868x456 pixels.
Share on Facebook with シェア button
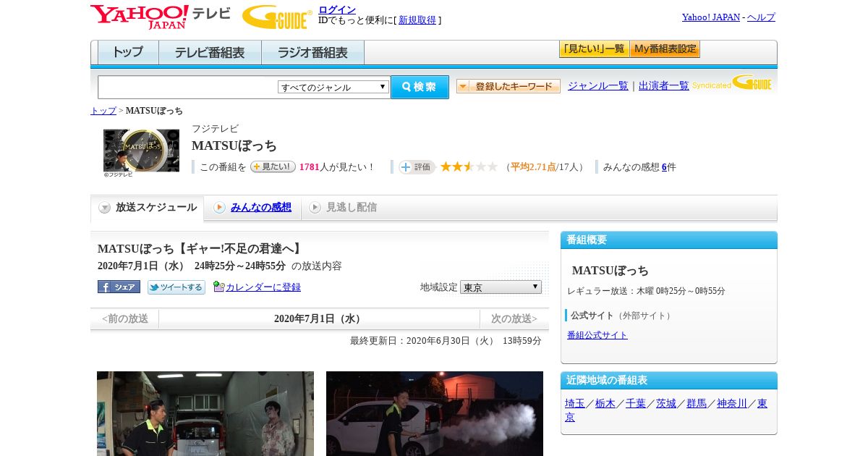click(119, 287)
